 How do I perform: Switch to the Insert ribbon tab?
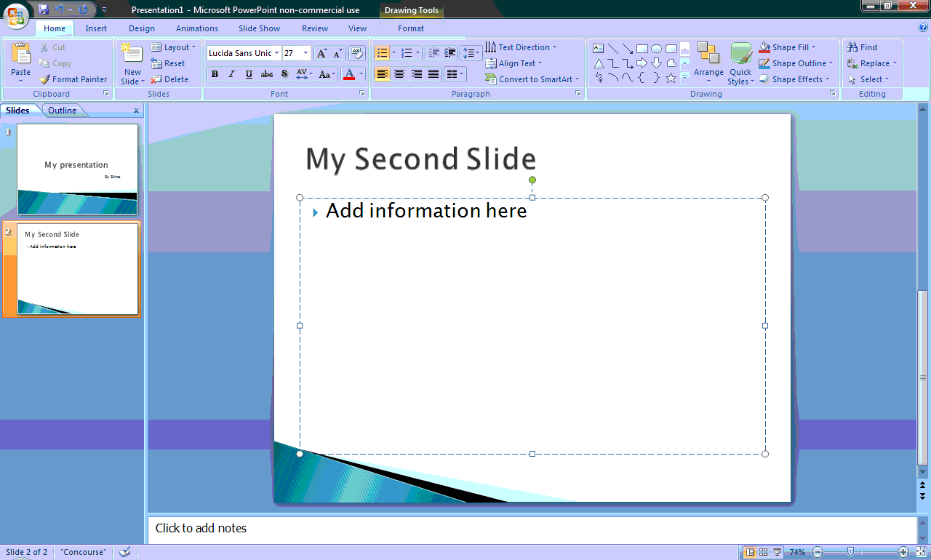[x=96, y=28]
